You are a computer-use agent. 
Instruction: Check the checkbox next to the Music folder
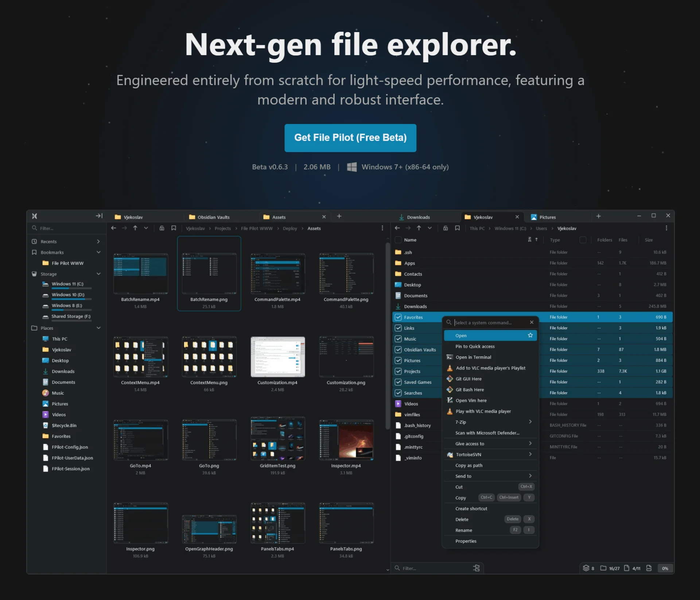coord(398,338)
